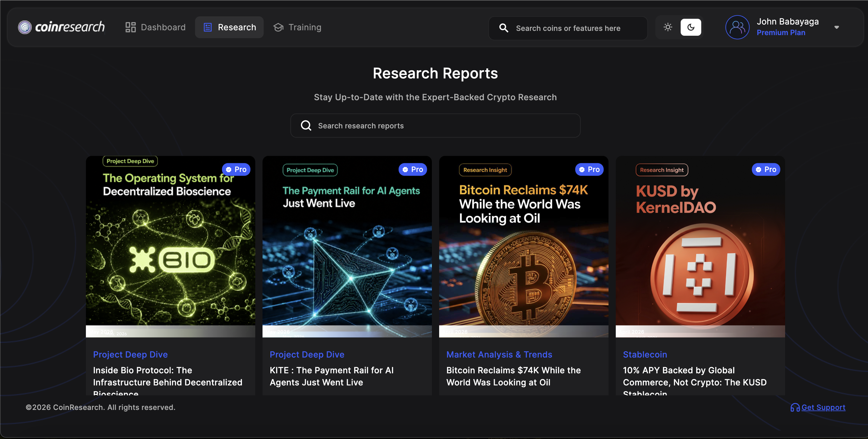Open the Bitcoin Reclaims $74K thumbnail
868x439 pixels.
point(524,247)
